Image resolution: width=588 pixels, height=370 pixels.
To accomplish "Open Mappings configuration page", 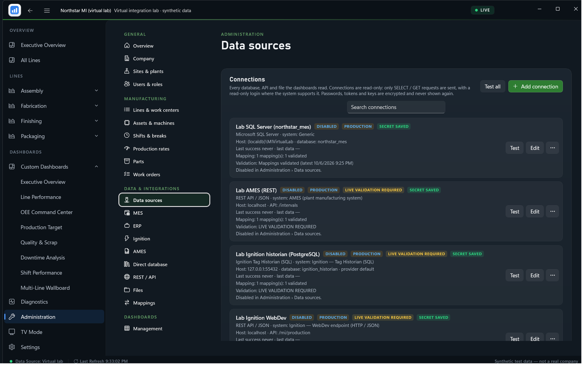I will tap(164, 303).
